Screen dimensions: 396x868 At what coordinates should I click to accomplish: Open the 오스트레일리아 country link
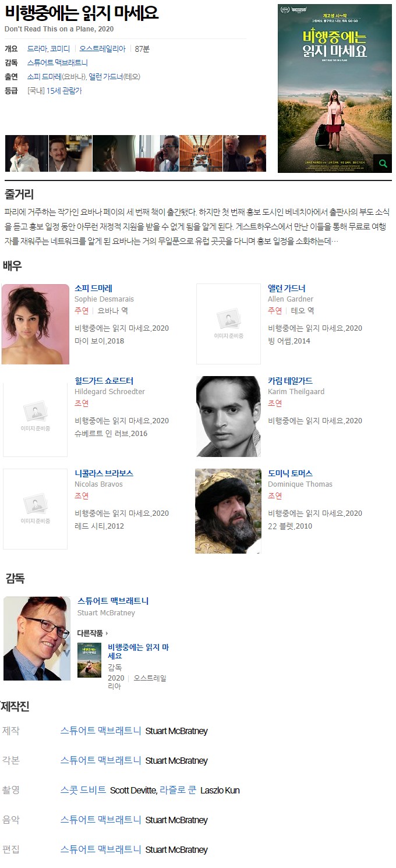pyautogui.click(x=102, y=49)
